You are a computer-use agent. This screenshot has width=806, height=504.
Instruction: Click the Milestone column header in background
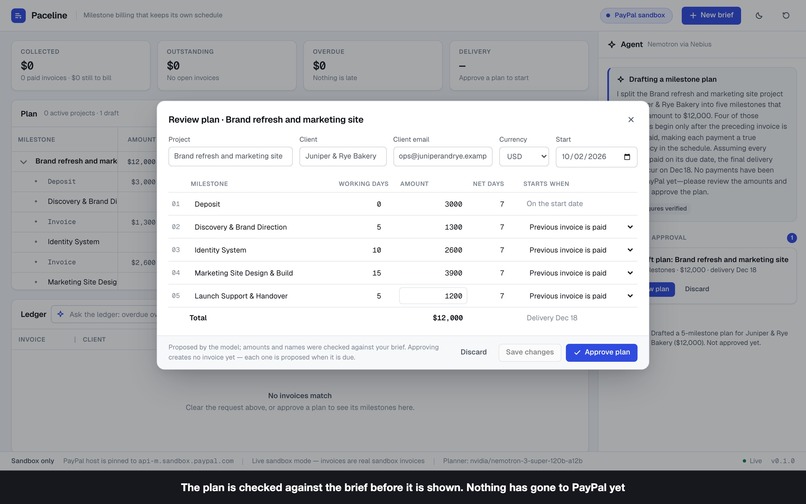tap(36, 139)
